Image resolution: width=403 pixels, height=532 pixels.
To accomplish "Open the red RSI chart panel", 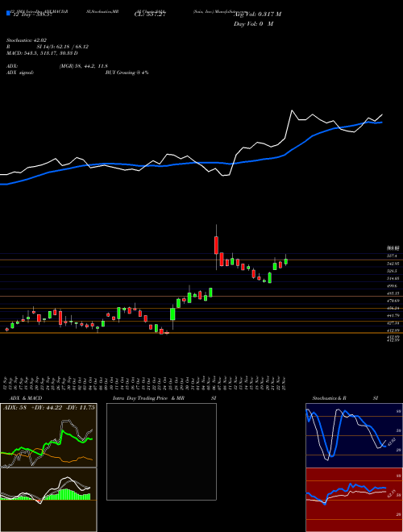I will (x=354, y=500).
